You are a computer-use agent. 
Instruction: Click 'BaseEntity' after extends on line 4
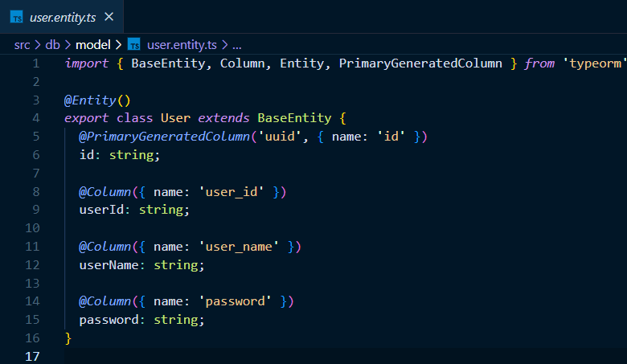(x=294, y=118)
